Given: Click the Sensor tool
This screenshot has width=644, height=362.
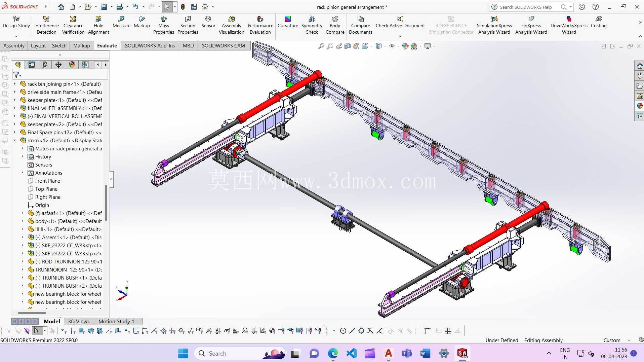Looking at the screenshot, I should click(x=208, y=22).
